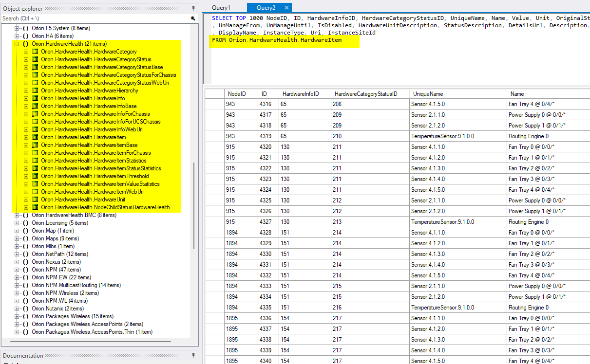Sort results by the HardwareInfoID column header
This screenshot has height=364, width=590.
[x=300, y=94]
